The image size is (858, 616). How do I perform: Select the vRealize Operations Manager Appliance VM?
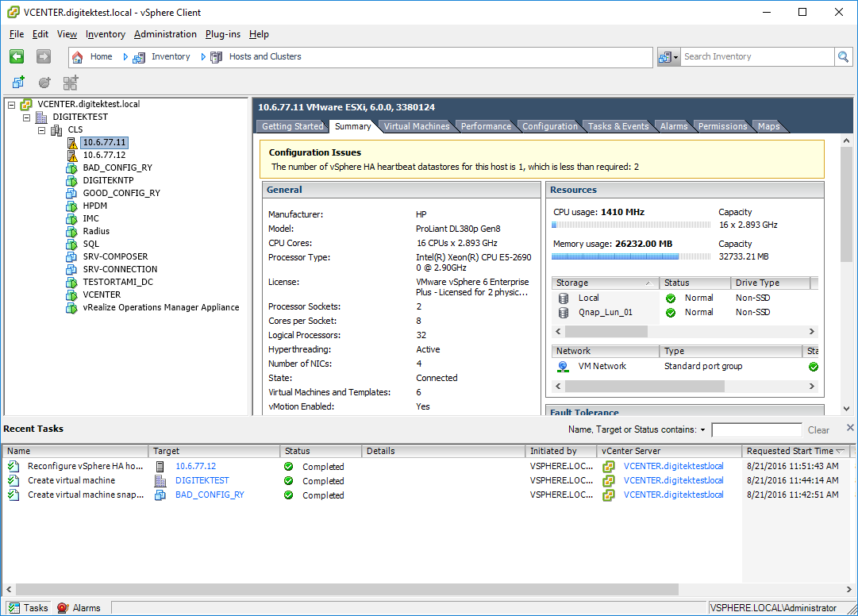(x=161, y=307)
